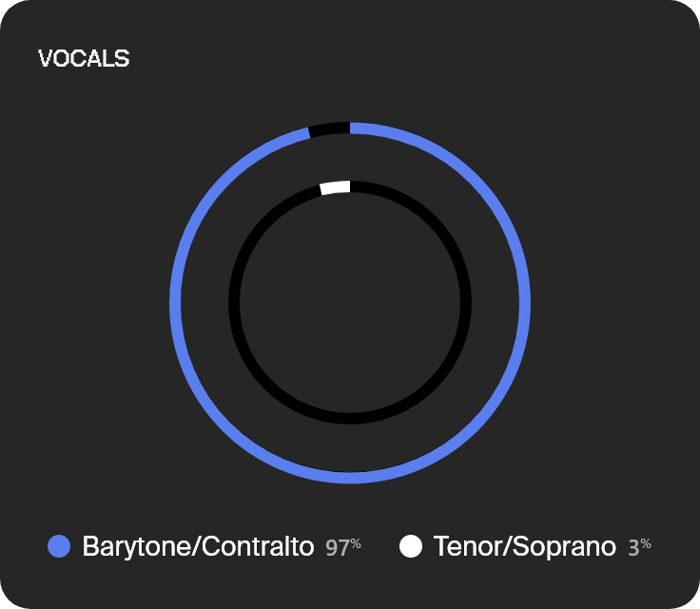Click the center of the donut chart

coord(350,303)
